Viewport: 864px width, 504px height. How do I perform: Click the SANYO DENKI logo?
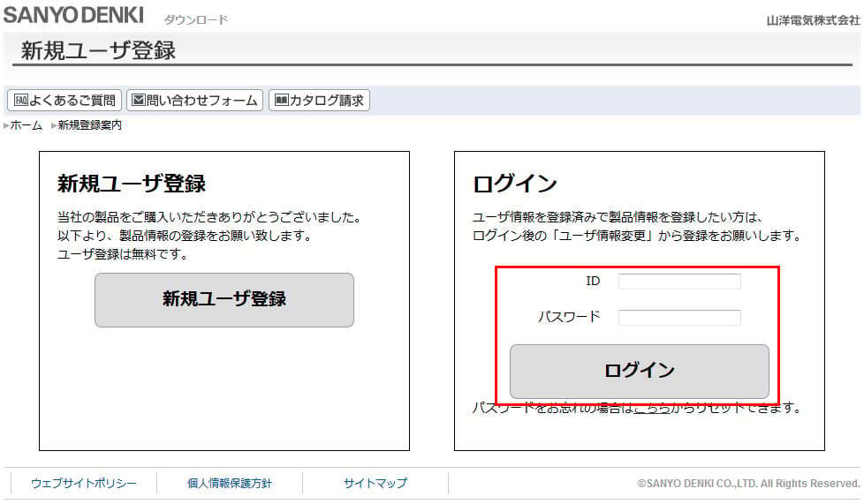74,15
